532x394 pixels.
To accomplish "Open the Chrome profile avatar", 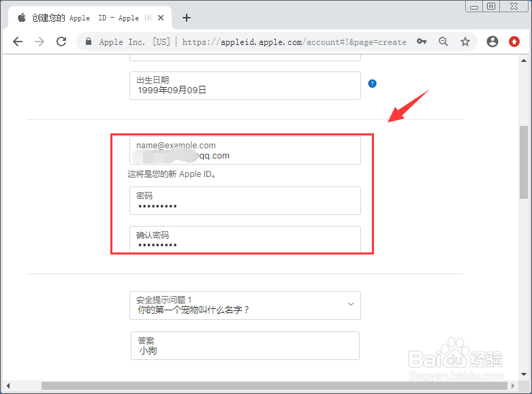I will (x=492, y=42).
